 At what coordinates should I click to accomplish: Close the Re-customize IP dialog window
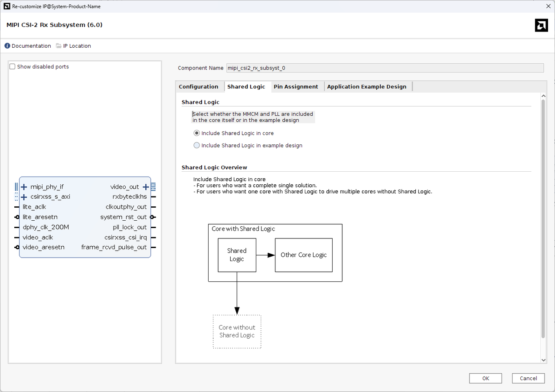point(548,6)
